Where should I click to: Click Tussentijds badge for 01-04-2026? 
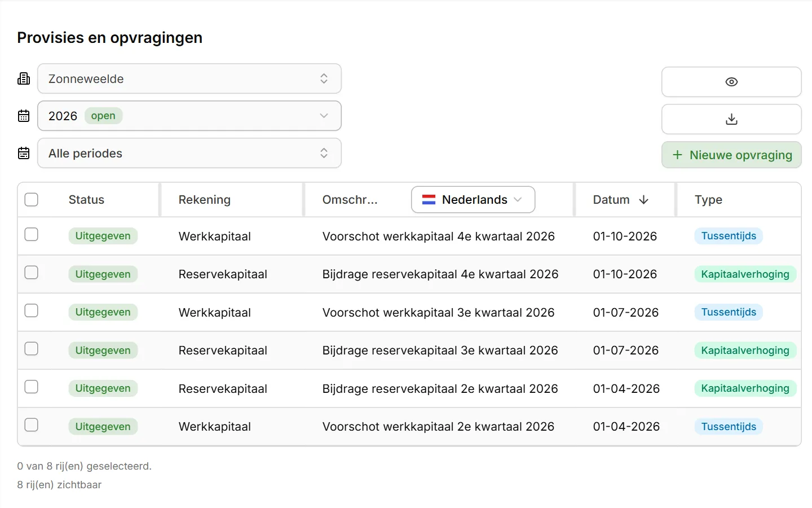729,427
